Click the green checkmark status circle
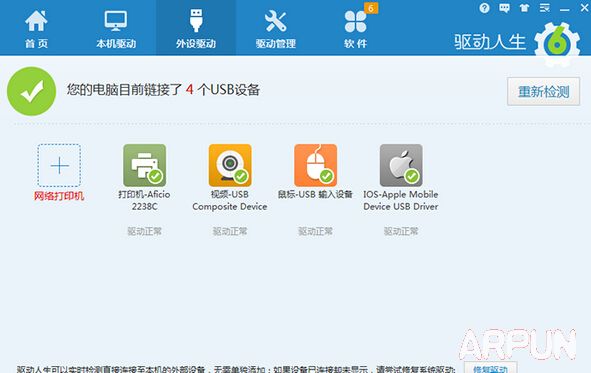Viewport: 591px width, 373px height. tap(31, 91)
